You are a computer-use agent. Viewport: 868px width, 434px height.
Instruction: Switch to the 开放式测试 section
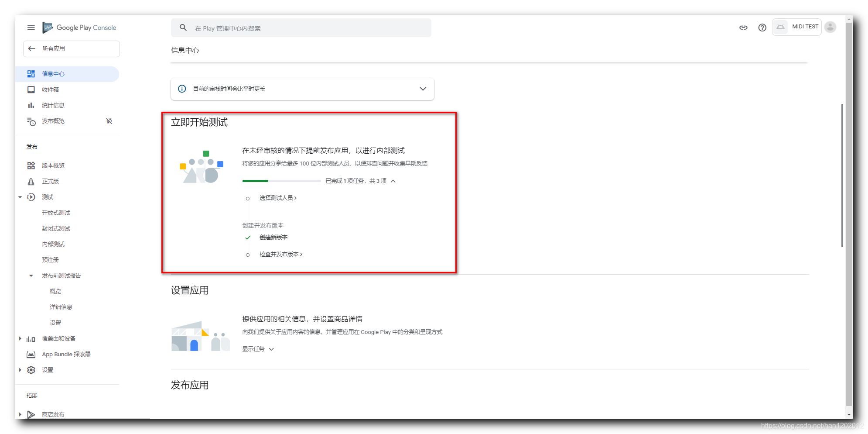[55, 213]
